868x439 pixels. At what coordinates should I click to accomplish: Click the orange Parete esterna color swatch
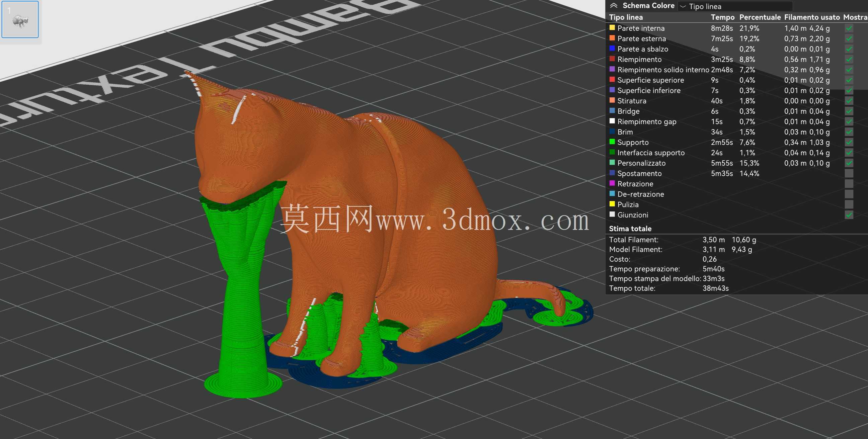coord(612,38)
